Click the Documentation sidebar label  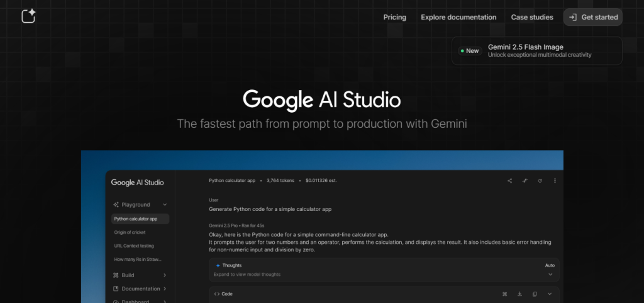[x=141, y=289]
